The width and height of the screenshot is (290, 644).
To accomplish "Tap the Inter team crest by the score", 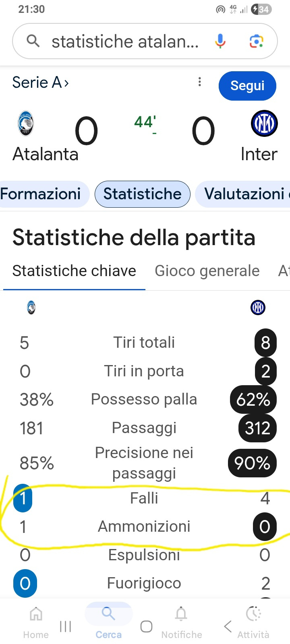I will coord(264,124).
